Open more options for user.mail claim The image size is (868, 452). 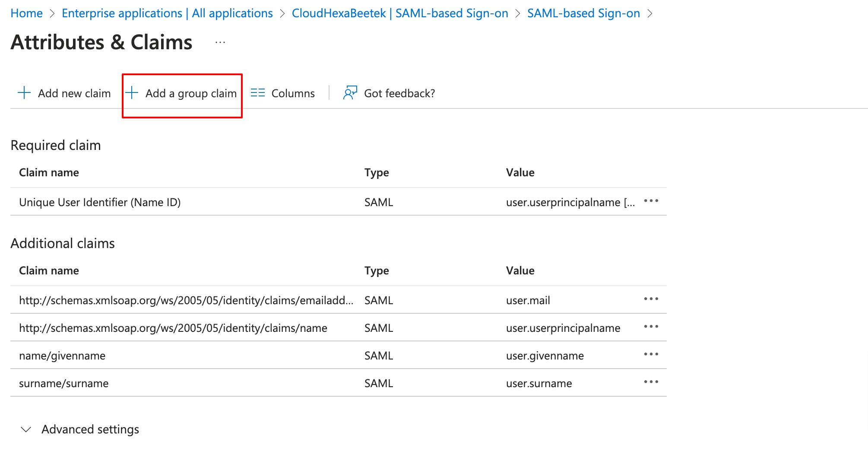tap(651, 299)
